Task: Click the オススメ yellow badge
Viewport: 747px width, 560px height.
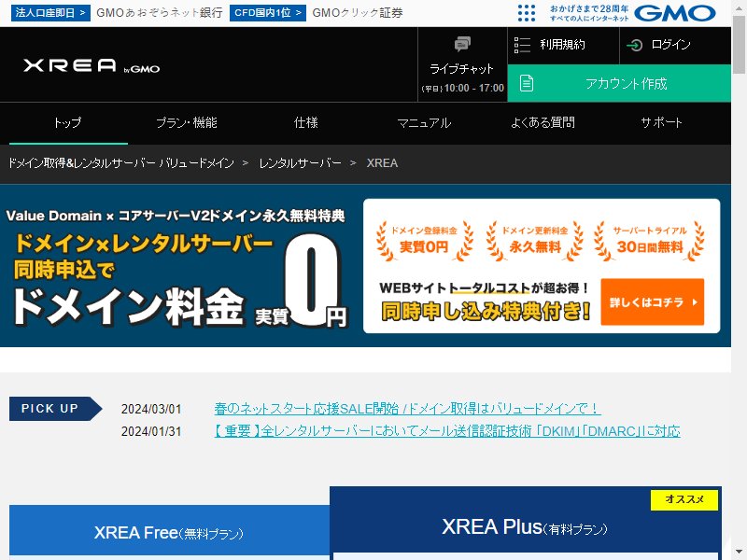Action: 684,499
